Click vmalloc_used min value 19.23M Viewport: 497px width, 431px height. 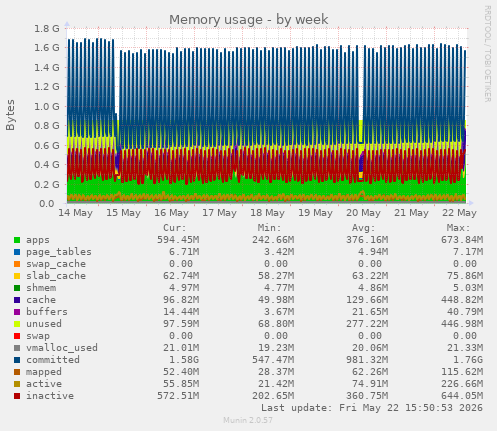(x=276, y=348)
